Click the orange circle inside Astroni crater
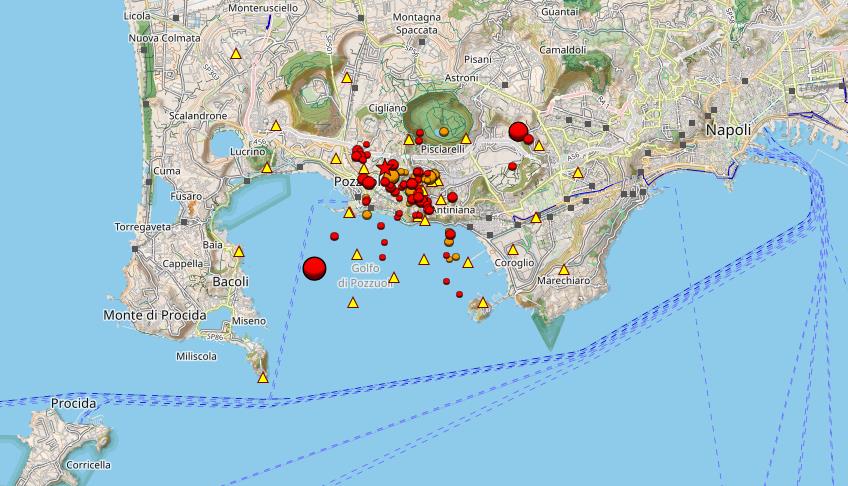 coord(443,131)
